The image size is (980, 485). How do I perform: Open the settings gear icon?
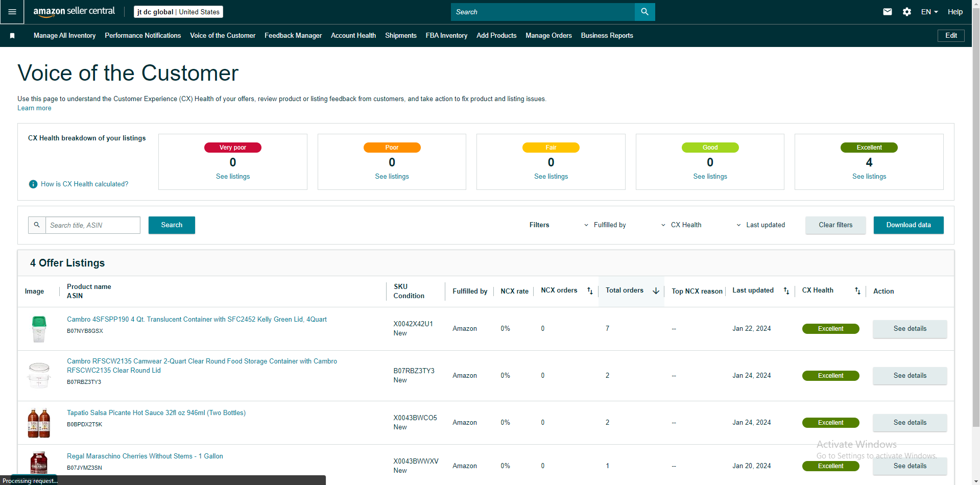pos(907,12)
